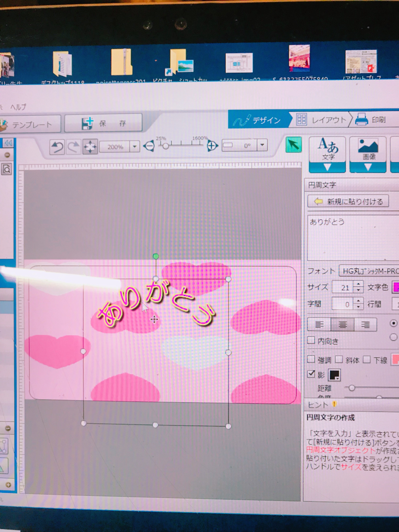Click the 字間 value field showing 0
Image resolution: width=399 pixels, height=532 pixels.
click(342, 304)
